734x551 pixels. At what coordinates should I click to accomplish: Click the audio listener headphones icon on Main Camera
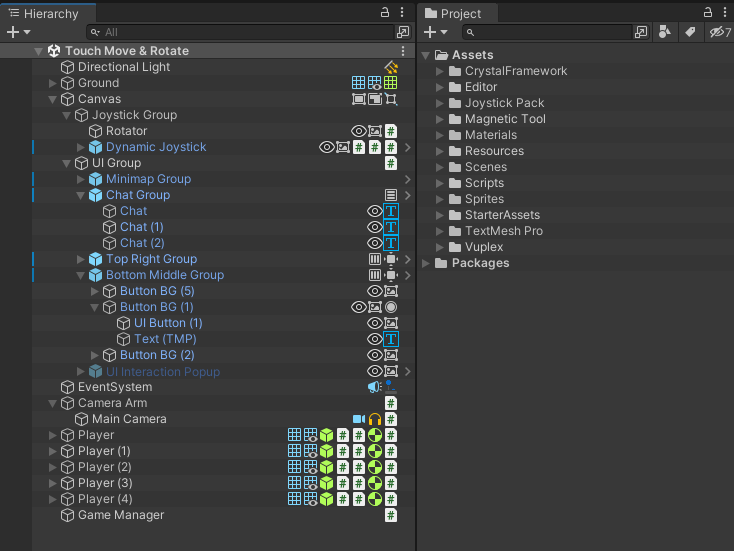375,419
